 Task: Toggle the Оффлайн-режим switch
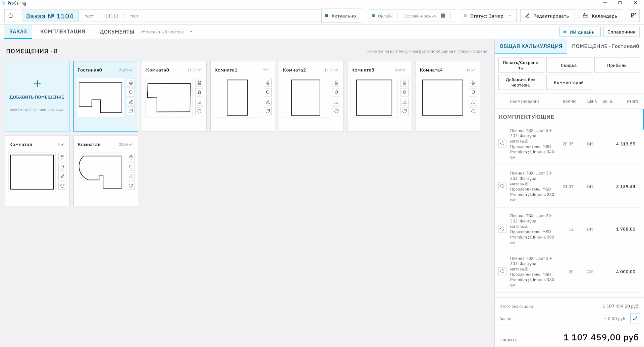click(x=445, y=16)
